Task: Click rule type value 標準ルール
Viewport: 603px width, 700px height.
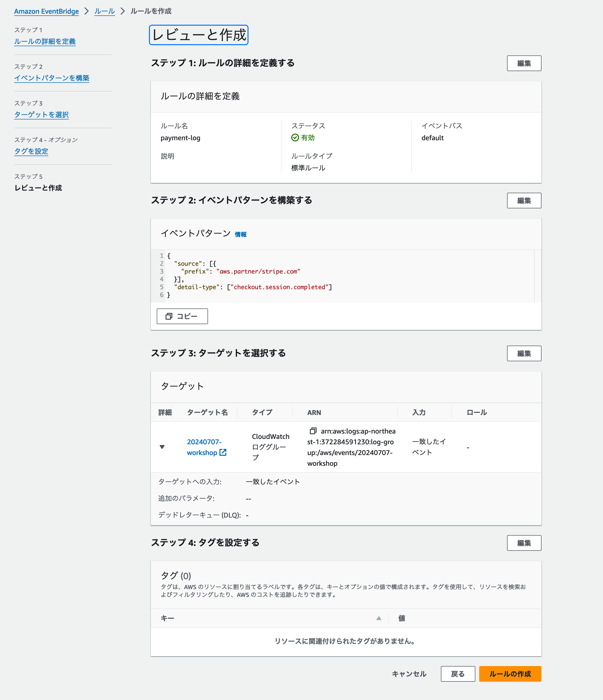Action: coord(308,168)
